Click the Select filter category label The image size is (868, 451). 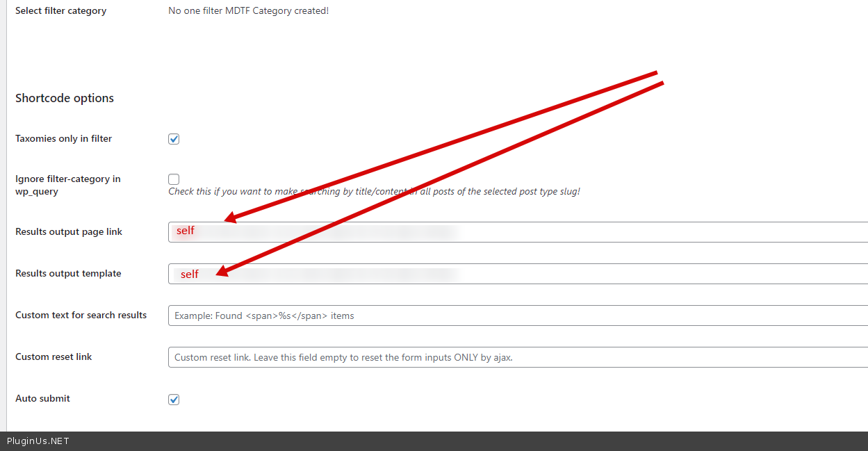(60, 11)
